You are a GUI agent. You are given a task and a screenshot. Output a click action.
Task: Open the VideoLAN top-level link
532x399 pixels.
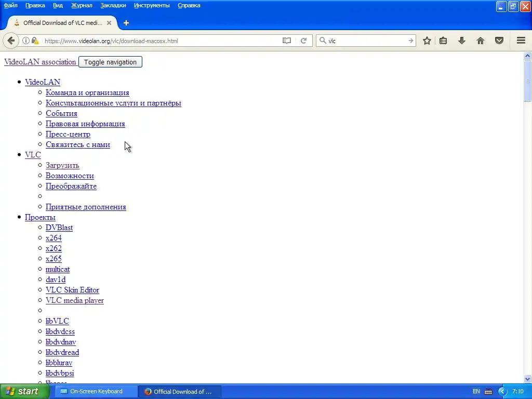click(43, 82)
